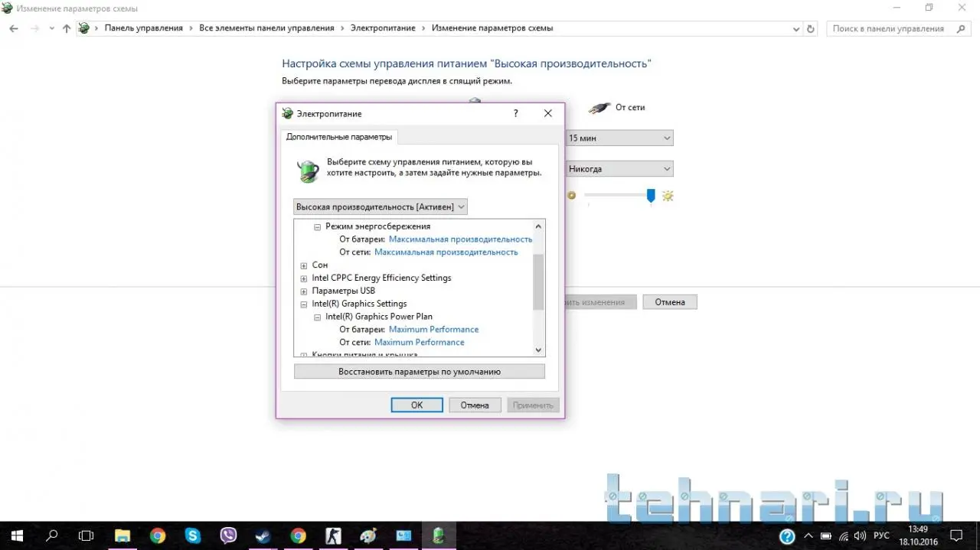Click the Intel(R) Graphics Power Plan label
This screenshot has height=550, width=980.
pyautogui.click(x=378, y=317)
